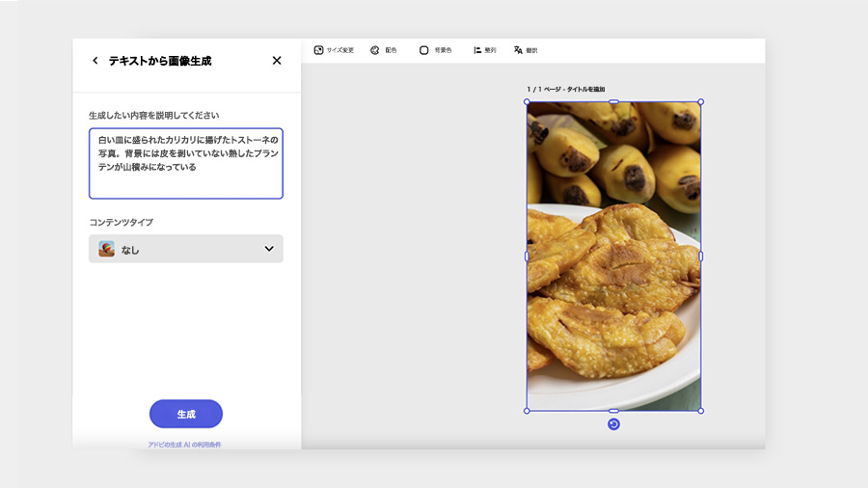Screen dimensions: 868x488
Task: Open the コンテンツタイプ dropdown showing なし
Action: [186, 249]
